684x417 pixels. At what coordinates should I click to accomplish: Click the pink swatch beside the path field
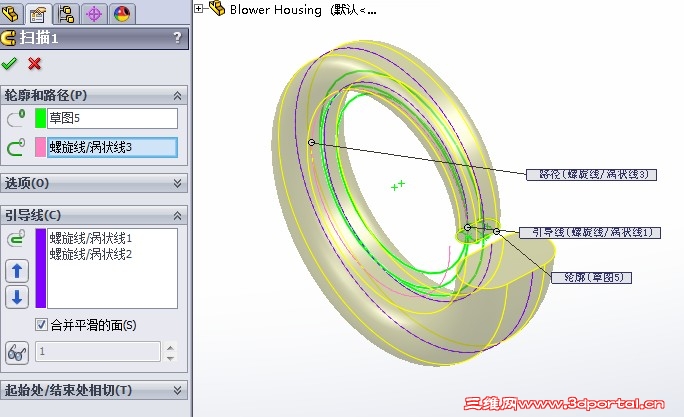click(40, 147)
